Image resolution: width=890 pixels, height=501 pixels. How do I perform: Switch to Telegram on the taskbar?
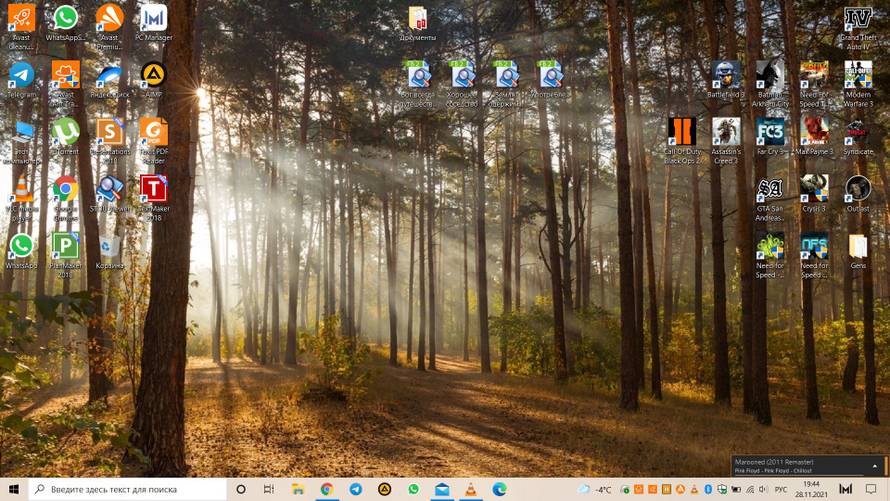[356, 489]
